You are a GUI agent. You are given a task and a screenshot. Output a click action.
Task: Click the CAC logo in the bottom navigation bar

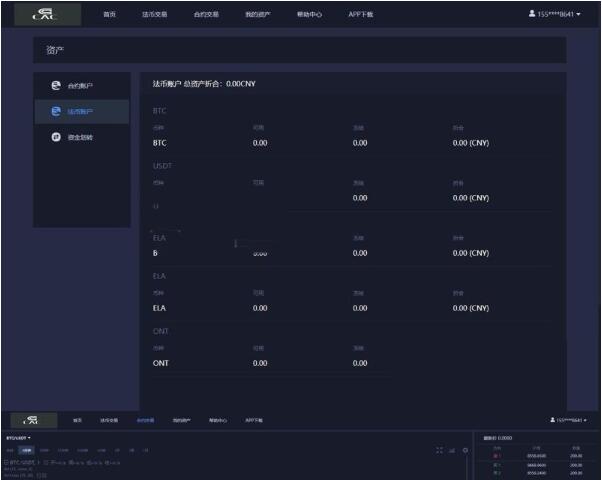[x=30, y=420]
